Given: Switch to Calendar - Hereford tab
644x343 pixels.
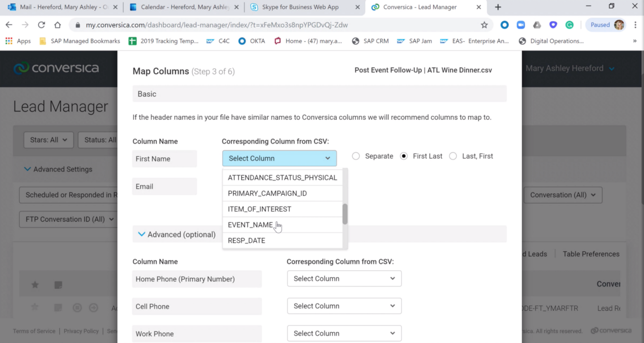Looking at the screenshot, I should tap(185, 7).
